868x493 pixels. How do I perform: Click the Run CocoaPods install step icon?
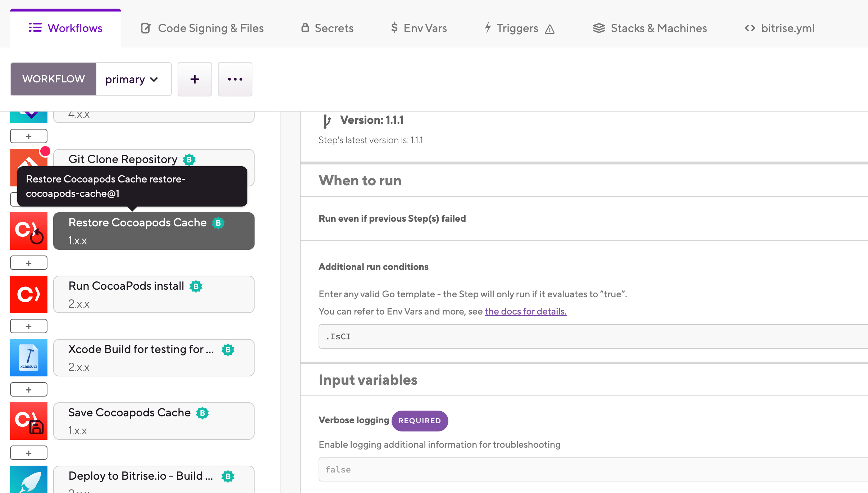click(x=29, y=294)
